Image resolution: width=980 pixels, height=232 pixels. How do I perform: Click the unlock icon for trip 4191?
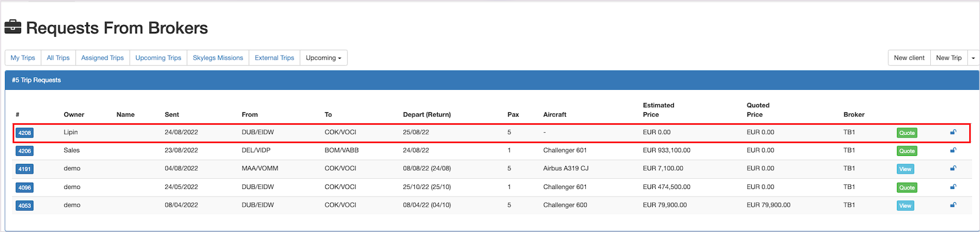click(x=953, y=168)
